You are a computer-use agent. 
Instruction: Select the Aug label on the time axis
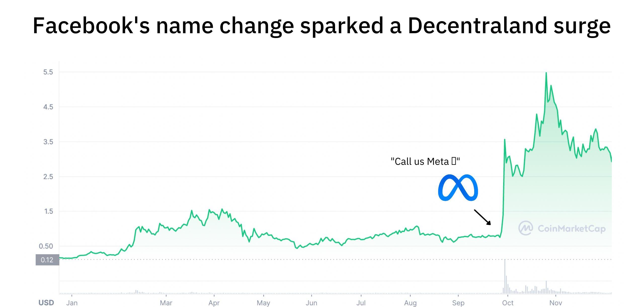pos(410,303)
